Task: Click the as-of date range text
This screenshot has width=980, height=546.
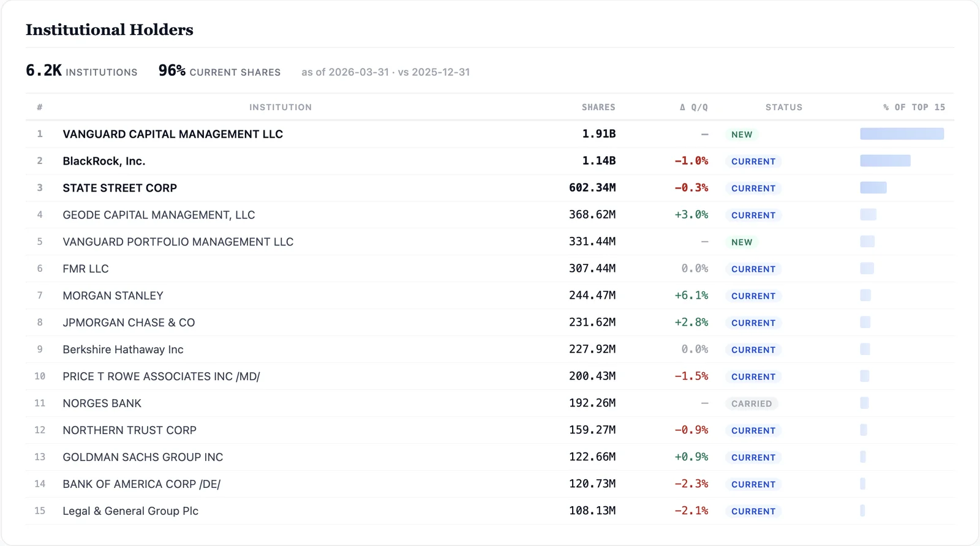Action: tap(385, 72)
